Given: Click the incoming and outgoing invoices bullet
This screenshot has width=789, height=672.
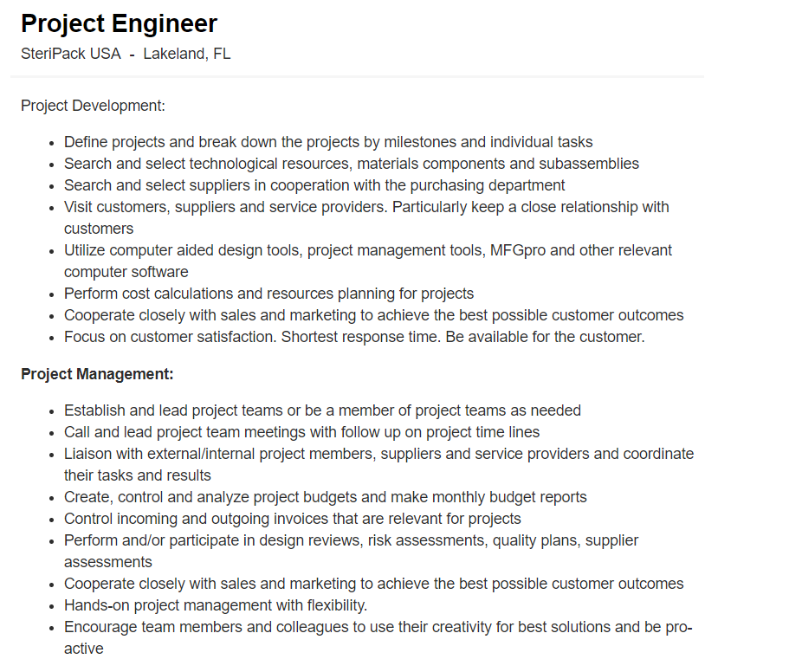Looking at the screenshot, I should point(293,519).
